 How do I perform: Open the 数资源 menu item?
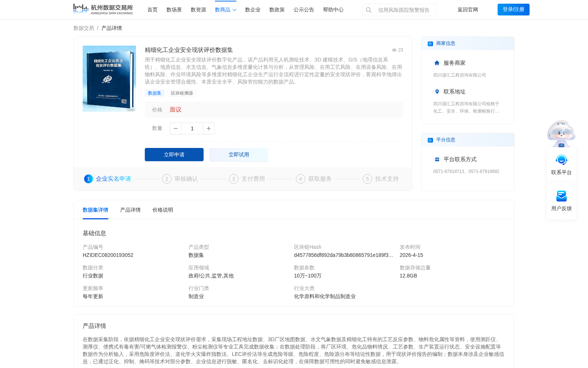pyautogui.click(x=198, y=10)
